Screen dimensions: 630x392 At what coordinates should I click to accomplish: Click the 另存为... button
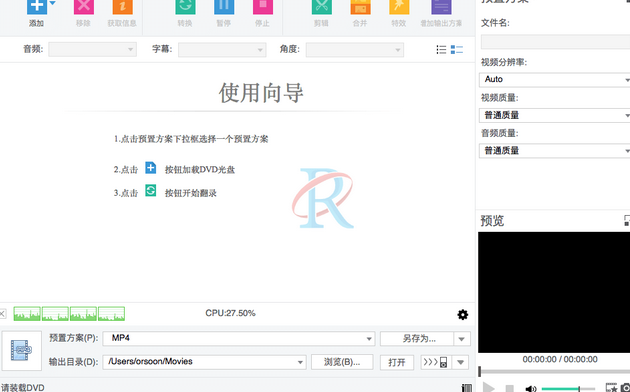coord(417,339)
